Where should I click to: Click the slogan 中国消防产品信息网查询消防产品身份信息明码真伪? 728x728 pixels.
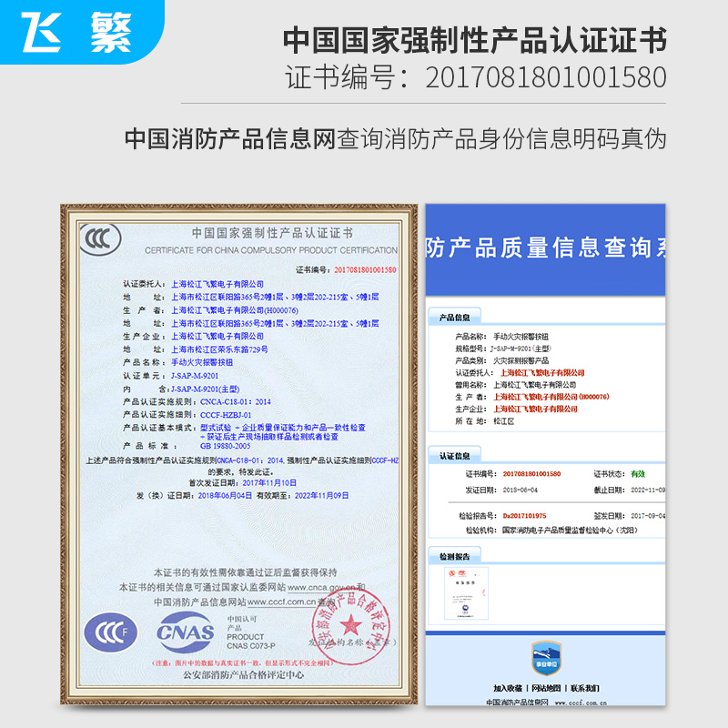click(395, 138)
